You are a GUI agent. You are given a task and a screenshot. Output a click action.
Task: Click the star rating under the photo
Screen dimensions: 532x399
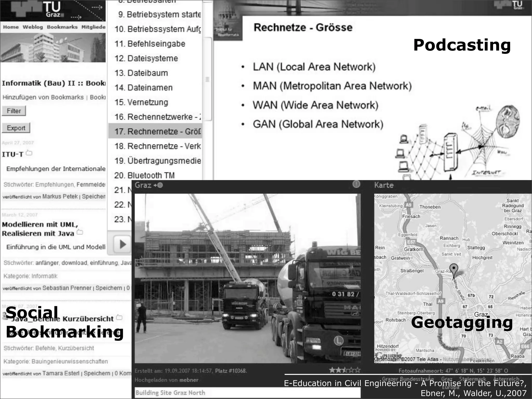pos(344,370)
